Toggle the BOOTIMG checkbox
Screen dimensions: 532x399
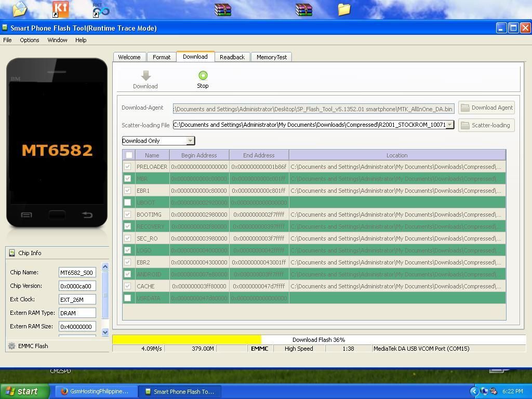point(128,215)
